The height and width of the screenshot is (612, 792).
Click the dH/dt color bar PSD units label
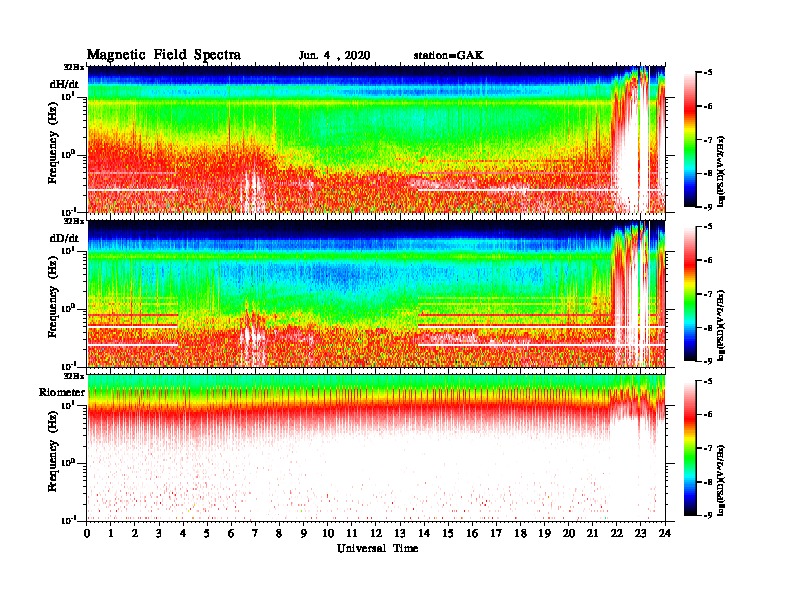722,171
